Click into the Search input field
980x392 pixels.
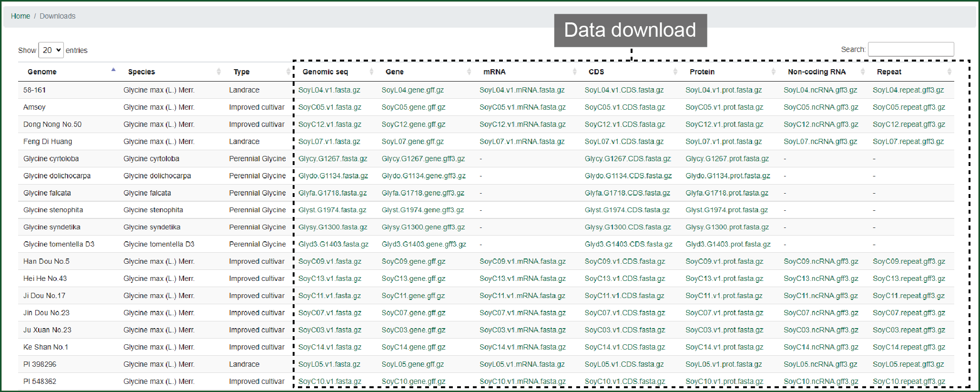click(x=910, y=49)
